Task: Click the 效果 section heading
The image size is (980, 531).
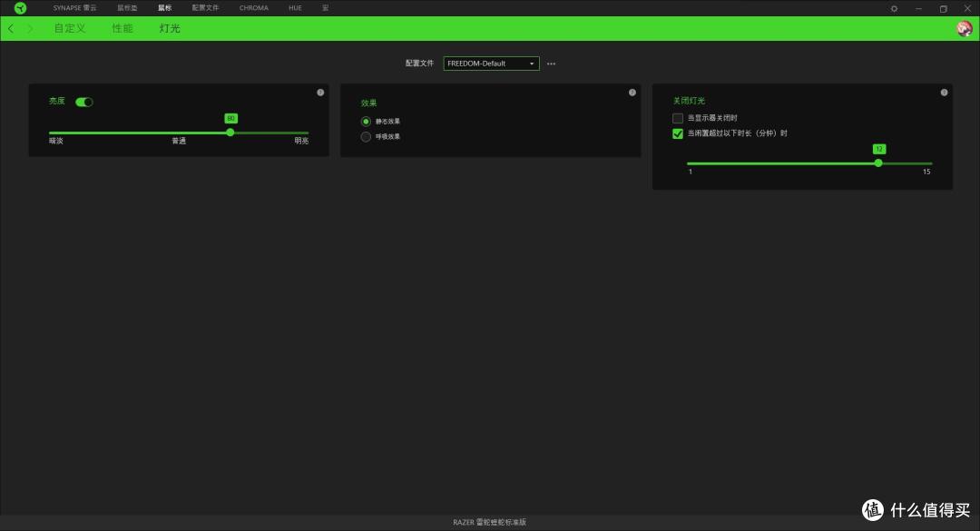Action: tap(368, 103)
